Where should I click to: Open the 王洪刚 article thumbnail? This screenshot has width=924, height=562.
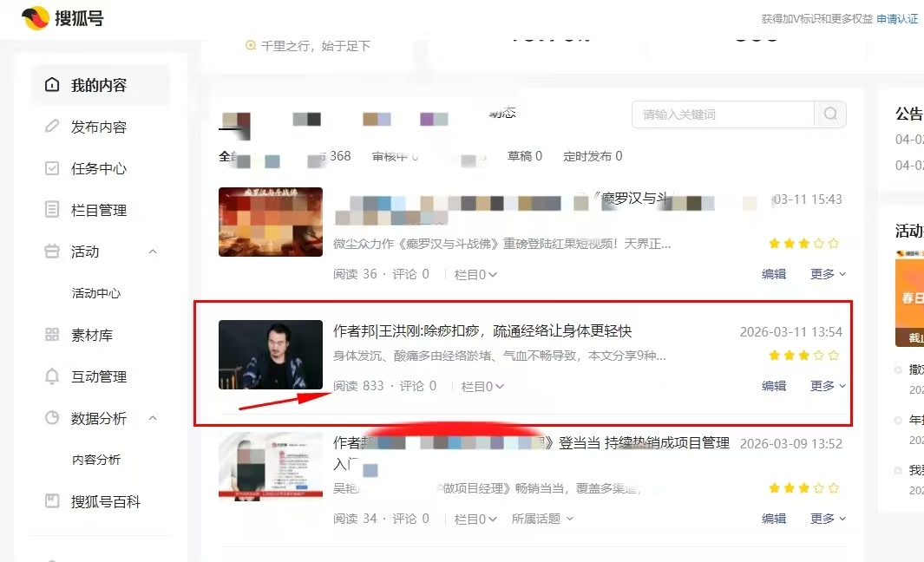(271, 355)
